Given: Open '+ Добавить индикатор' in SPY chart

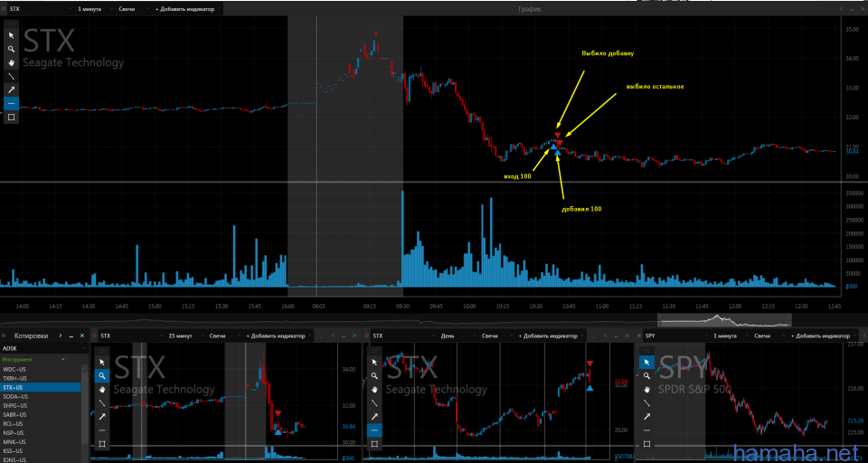Looking at the screenshot, I should pyautogui.click(x=822, y=335).
